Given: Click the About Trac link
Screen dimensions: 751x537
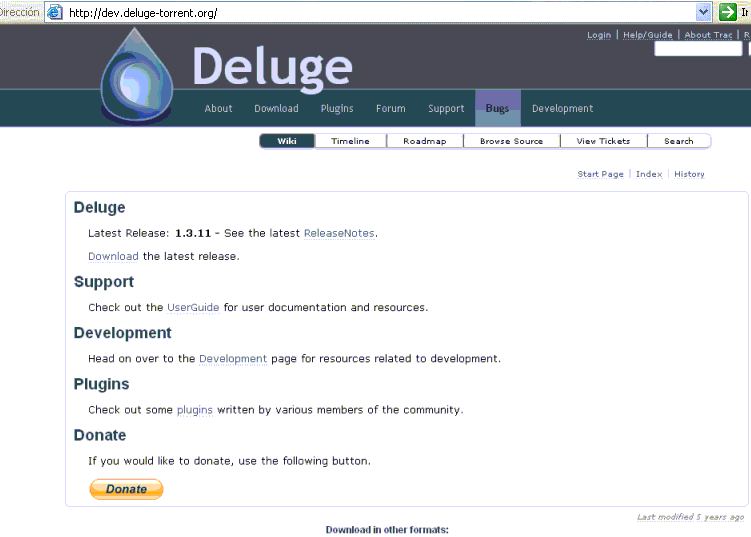Looking at the screenshot, I should point(708,35).
